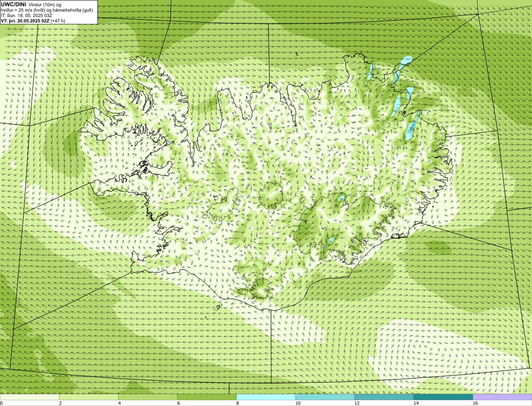Click the 'UWC/DINI: Vindur (10m) og' title line
This screenshot has width=532, height=406.
31,4
